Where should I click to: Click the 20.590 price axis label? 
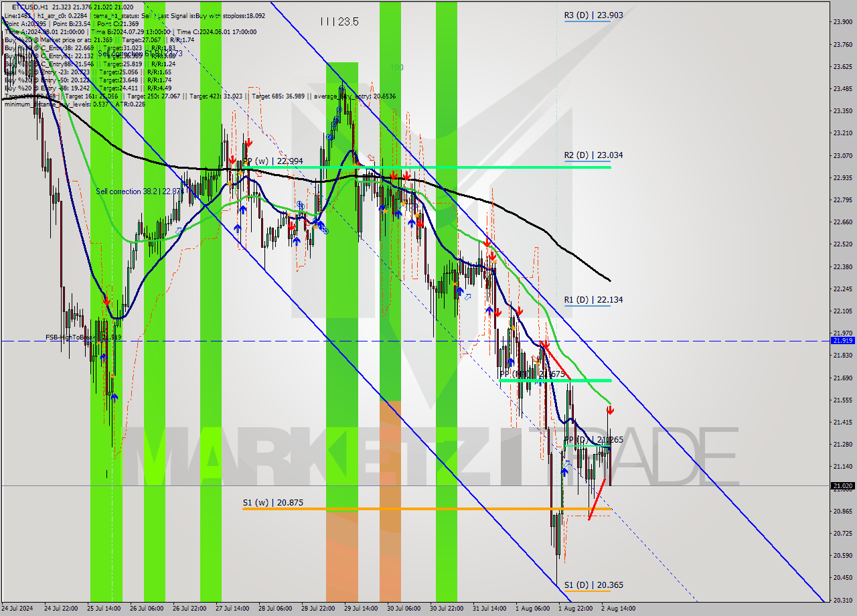842,555
